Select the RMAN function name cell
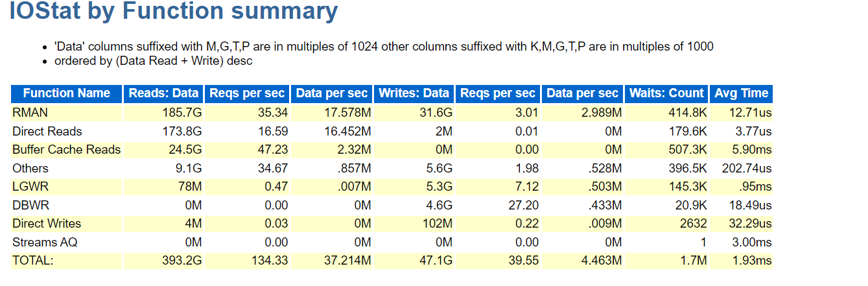This screenshot has height=286, width=868. (x=30, y=113)
